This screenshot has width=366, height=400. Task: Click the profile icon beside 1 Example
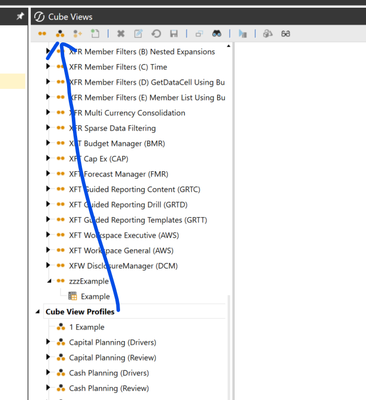pyautogui.click(x=61, y=327)
